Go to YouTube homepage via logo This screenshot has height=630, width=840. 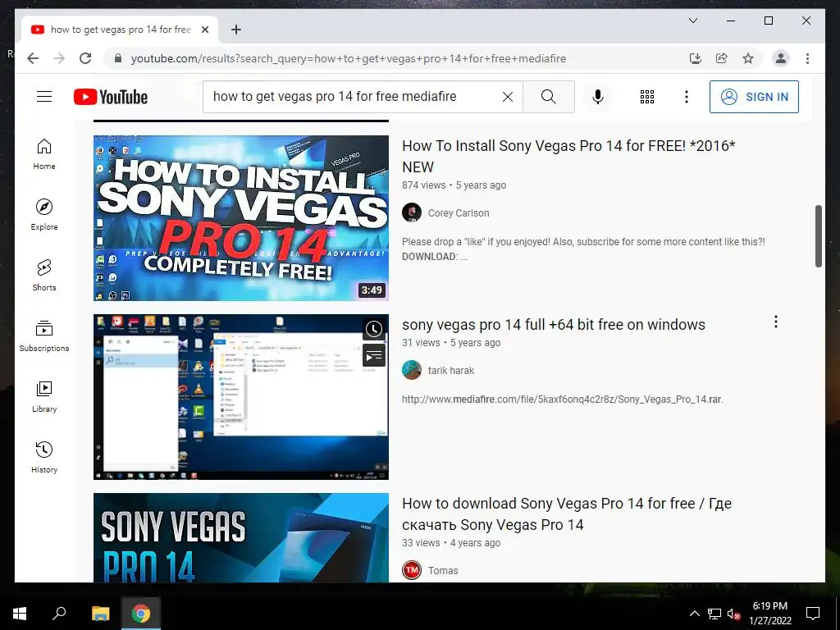111,97
